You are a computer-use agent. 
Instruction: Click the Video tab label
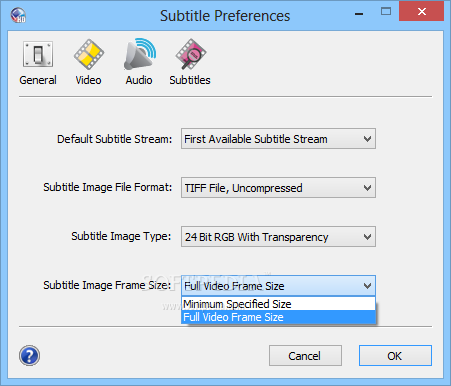[x=88, y=80]
